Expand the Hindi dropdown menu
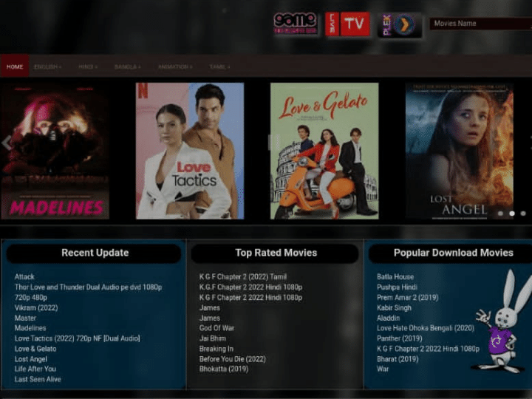 [88, 66]
